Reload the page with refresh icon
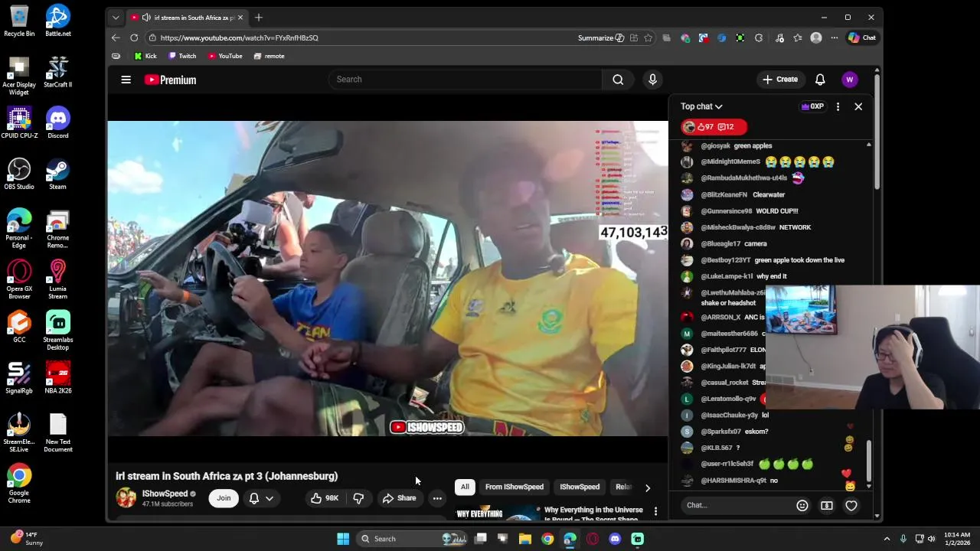This screenshot has height=551, width=980. click(x=134, y=37)
